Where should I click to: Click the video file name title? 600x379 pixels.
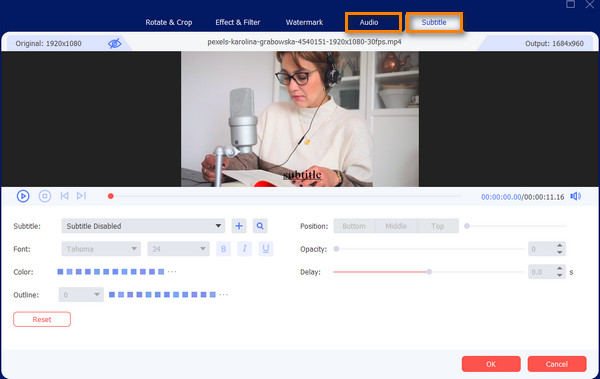pyautogui.click(x=304, y=42)
